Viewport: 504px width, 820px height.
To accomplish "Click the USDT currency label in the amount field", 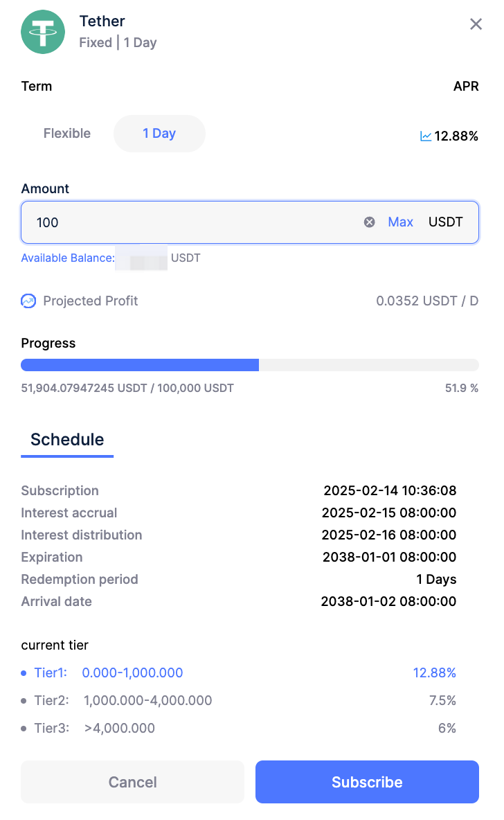I will [445, 222].
